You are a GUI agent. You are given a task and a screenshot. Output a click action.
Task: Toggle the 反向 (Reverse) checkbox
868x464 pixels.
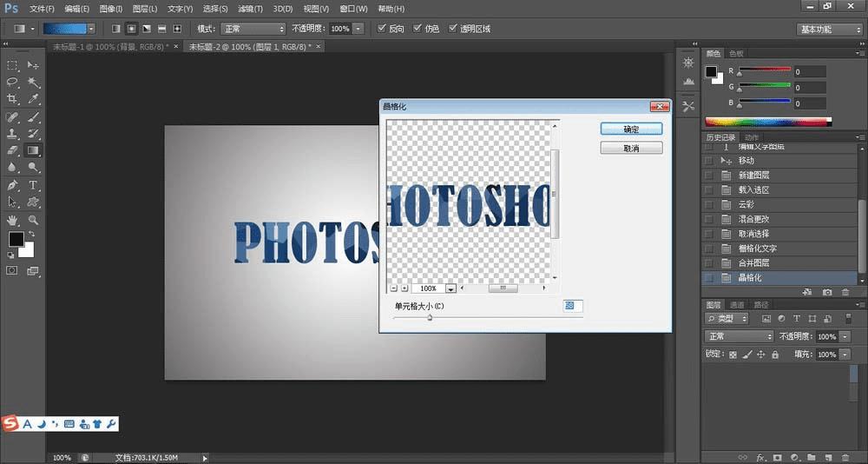(384, 29)
